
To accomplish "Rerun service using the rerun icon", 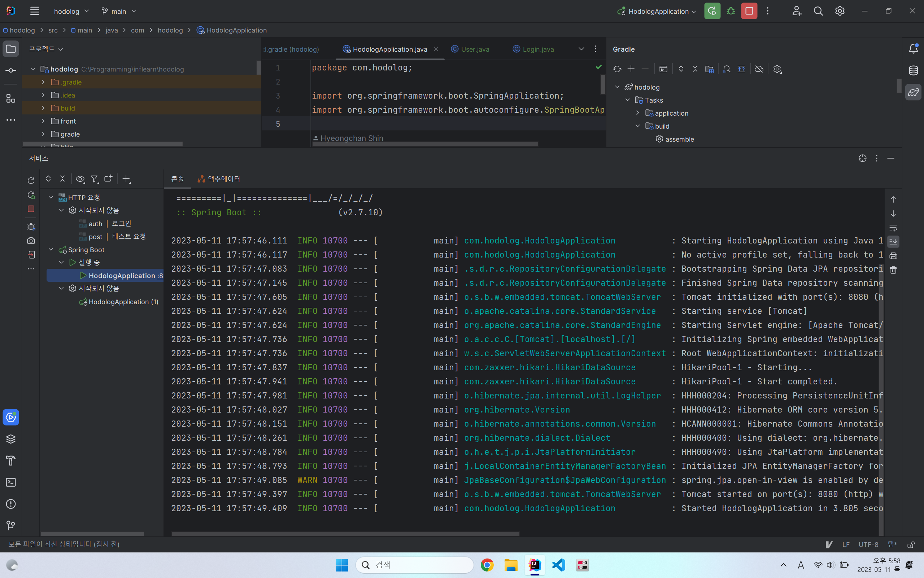I will pyautogui.click(x=31, y=180).
